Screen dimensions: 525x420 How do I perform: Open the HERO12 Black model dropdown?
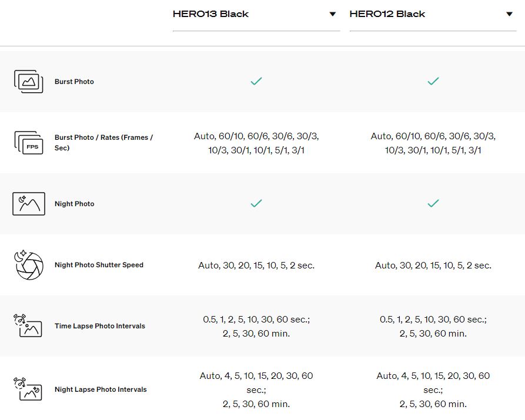tap(433, 14)
